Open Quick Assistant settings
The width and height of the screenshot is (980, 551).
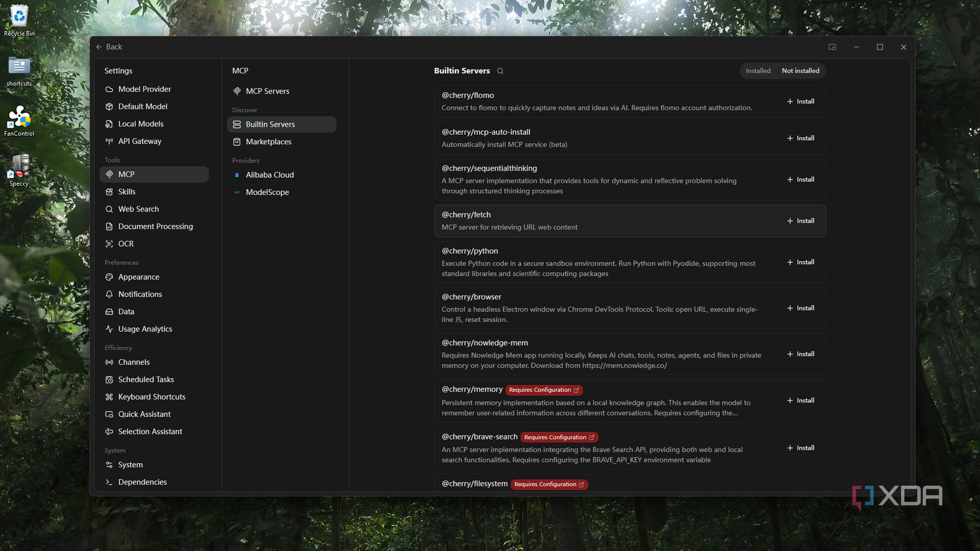coord(154,414)
